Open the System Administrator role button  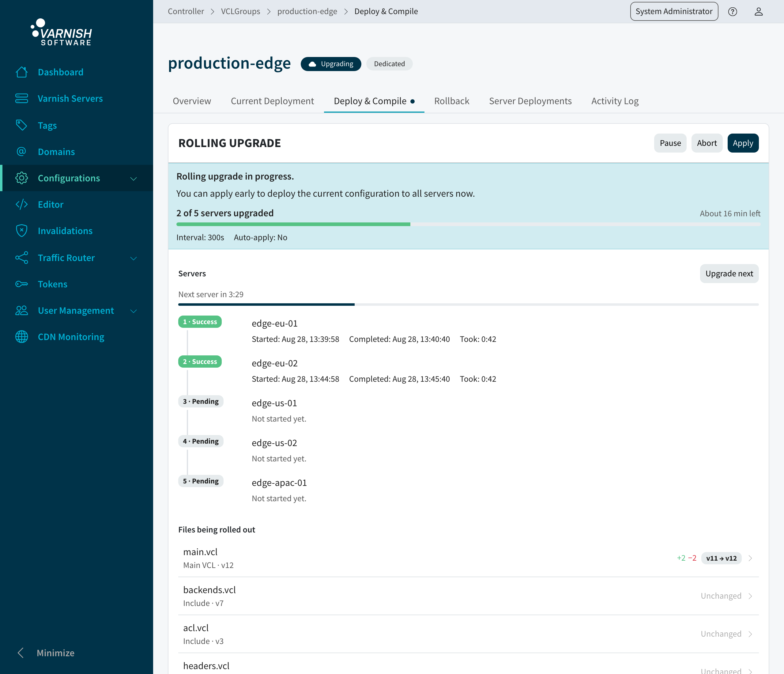(674, 11)
